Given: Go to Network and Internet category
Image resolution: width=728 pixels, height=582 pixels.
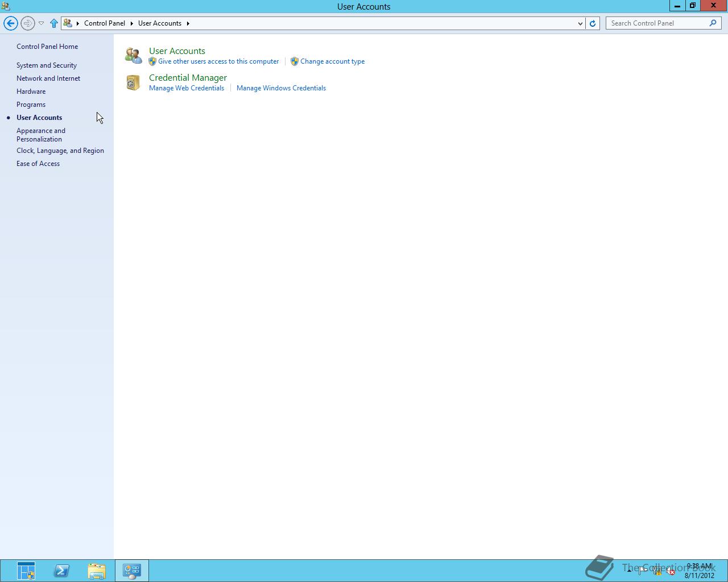Looking at the screenshot, I should pos(48,78).
